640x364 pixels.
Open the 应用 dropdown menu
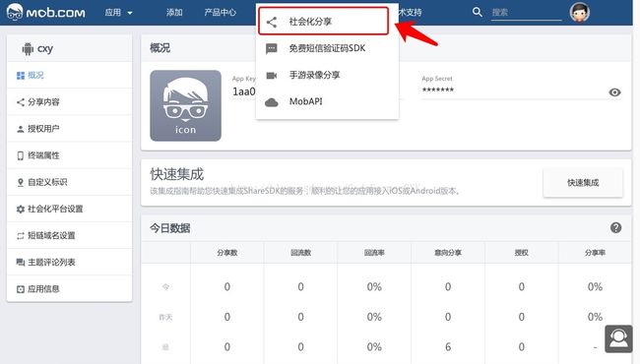[x=118, y=13]
